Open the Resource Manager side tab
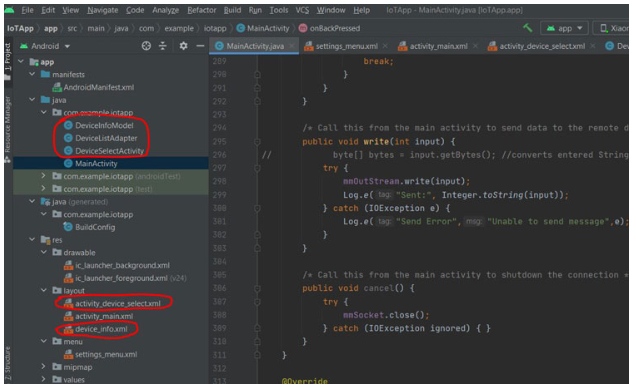 [8, 124]
